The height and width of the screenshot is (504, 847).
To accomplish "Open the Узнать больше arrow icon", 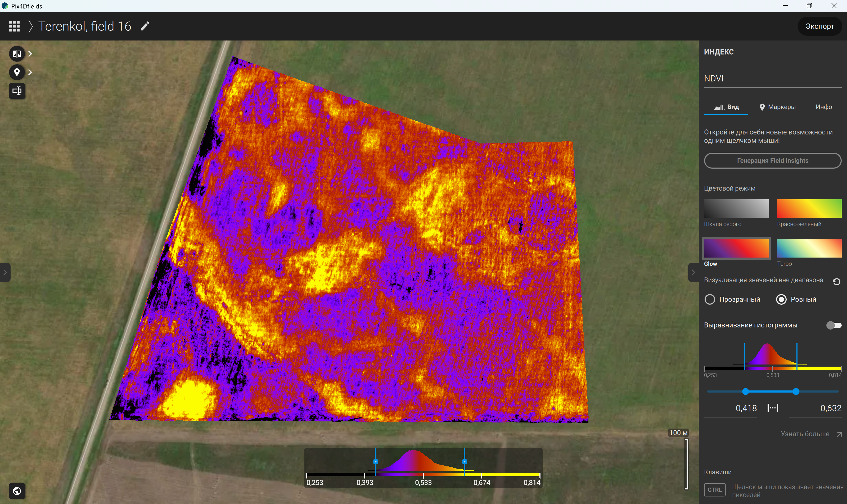I will point(839,434).
